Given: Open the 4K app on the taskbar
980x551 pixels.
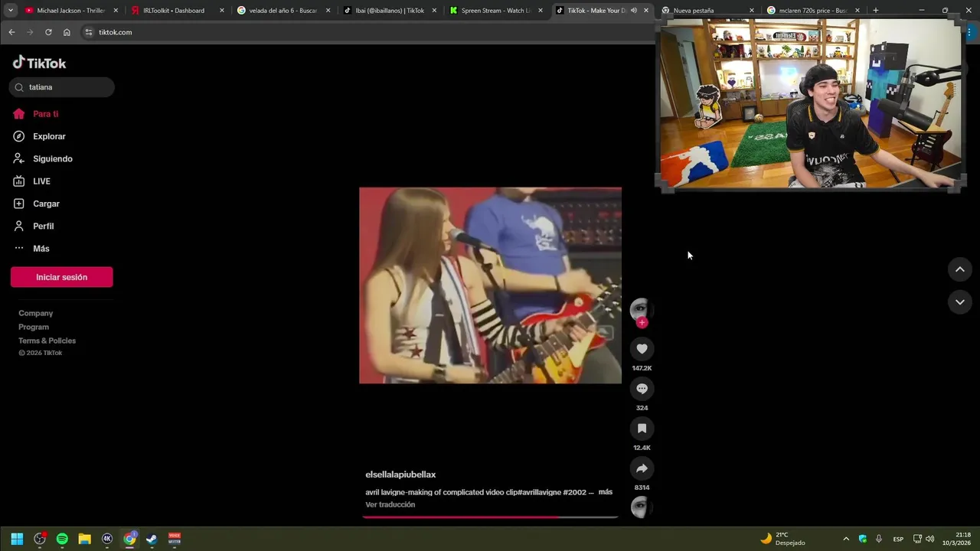Looking at the screenshot, I should (x=107, y=539).
